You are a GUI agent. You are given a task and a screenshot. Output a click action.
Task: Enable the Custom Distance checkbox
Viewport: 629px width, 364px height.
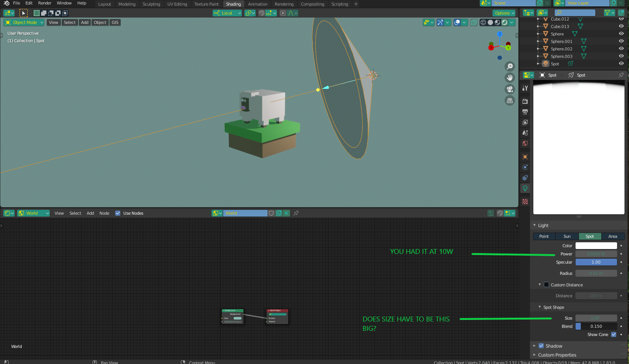pos(546,285)
